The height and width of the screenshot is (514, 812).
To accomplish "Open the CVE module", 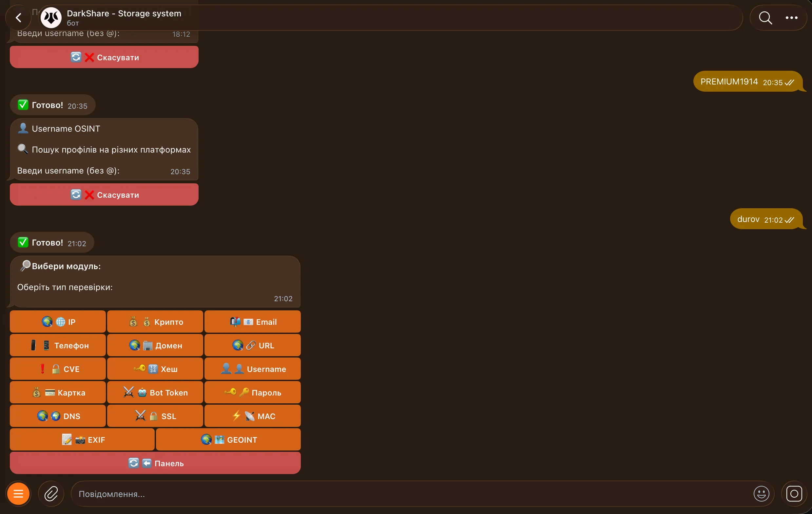I will tap(58, 369).
